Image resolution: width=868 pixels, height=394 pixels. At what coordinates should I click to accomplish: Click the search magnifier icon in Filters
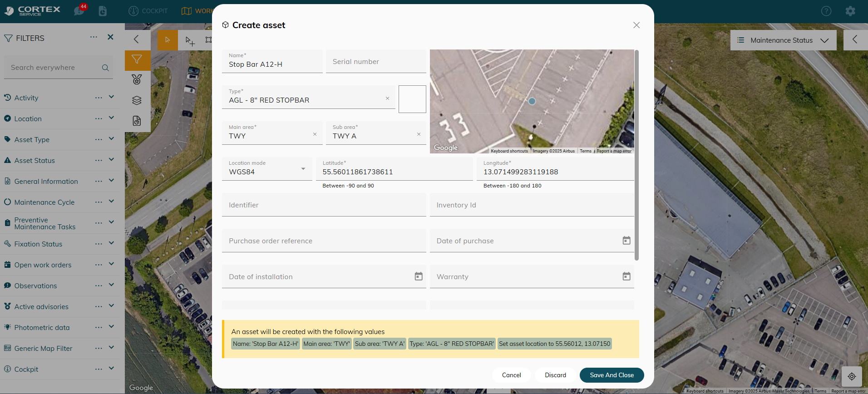pyautogui.click(x=105, y=68)
